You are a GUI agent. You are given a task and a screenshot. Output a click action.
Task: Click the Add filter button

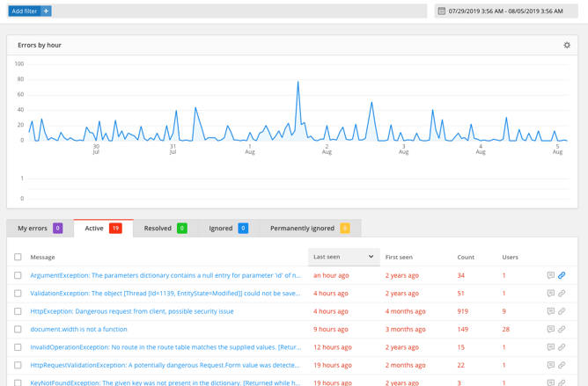click(x=24, y=11)
